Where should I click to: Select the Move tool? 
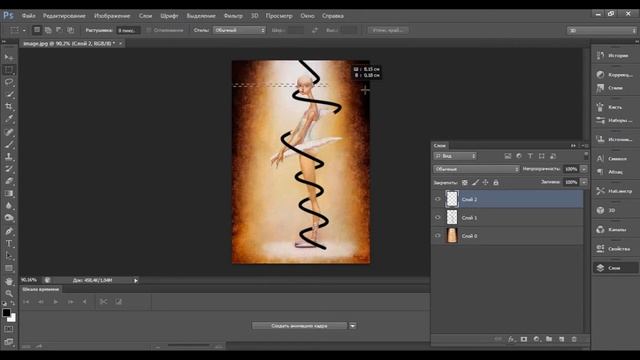point(9,57)
